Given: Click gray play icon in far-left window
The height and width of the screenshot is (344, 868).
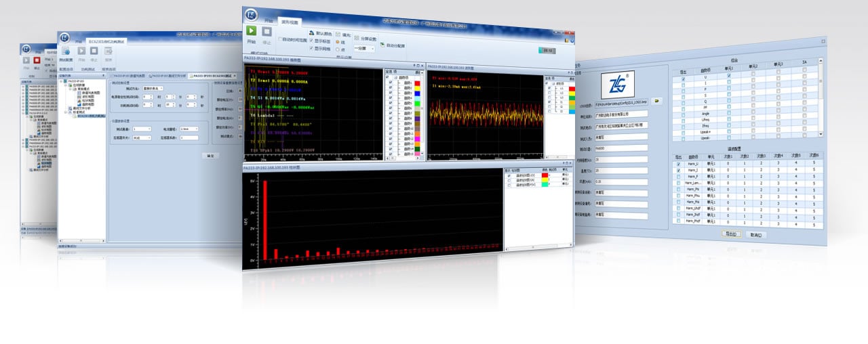Looking at the screenshot, I should click(26, 60).
